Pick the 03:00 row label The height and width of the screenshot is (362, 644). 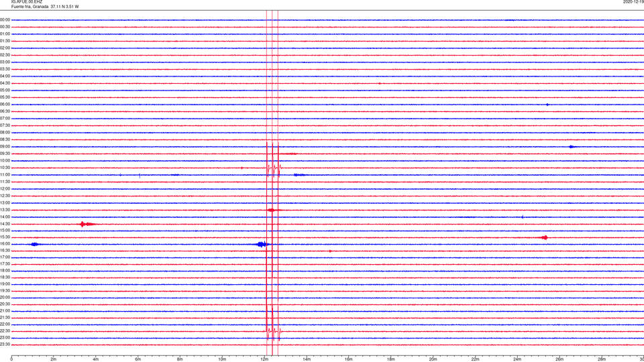pyautogui.click(x=5, y=62)
